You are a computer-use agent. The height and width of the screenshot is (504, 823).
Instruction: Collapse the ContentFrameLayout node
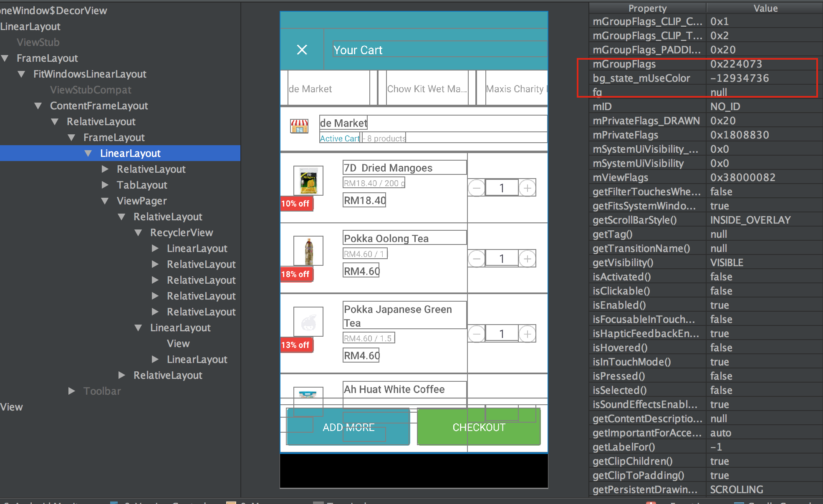[x=38, y=106]
